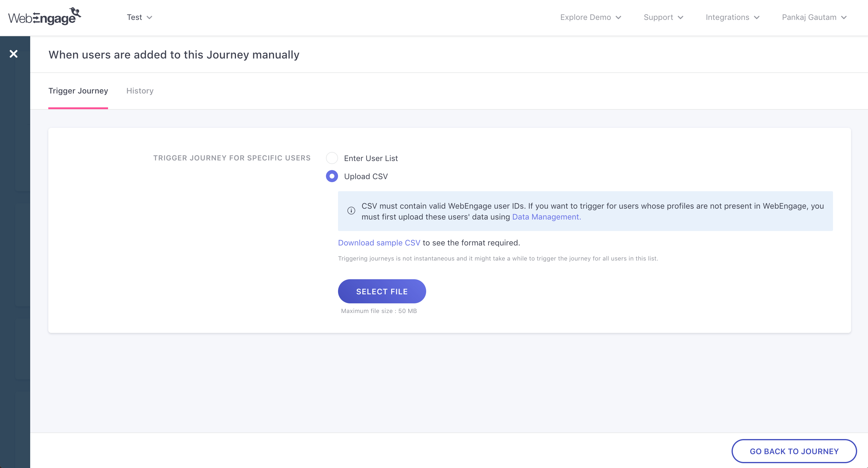Click chevron next to Test project

(150, 17)
